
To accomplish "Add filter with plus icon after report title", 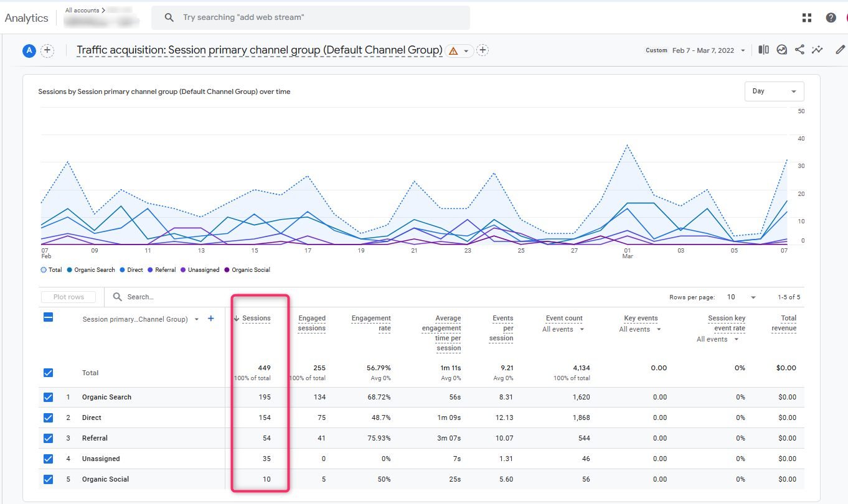I will coord(483,50).
